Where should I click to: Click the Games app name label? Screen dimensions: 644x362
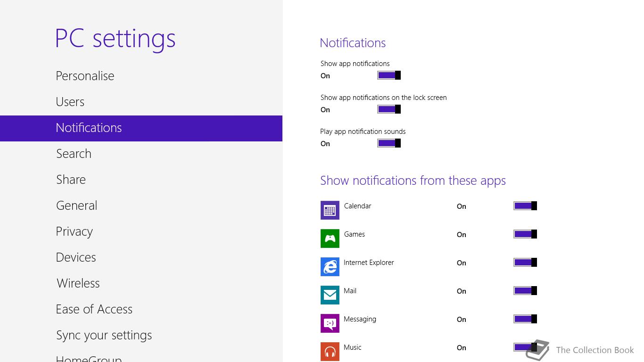355,234
